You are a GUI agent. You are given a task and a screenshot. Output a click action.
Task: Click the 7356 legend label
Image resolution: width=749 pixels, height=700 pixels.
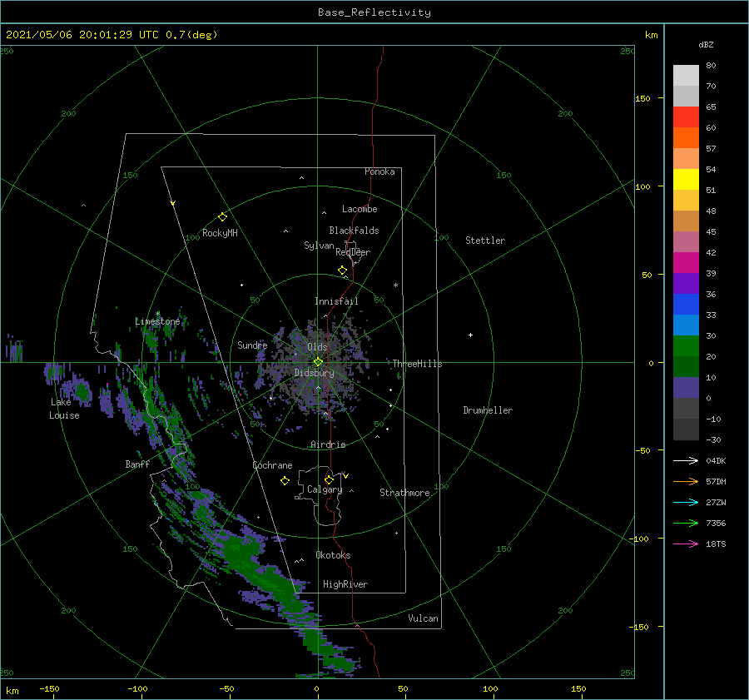tap(716, 524)
